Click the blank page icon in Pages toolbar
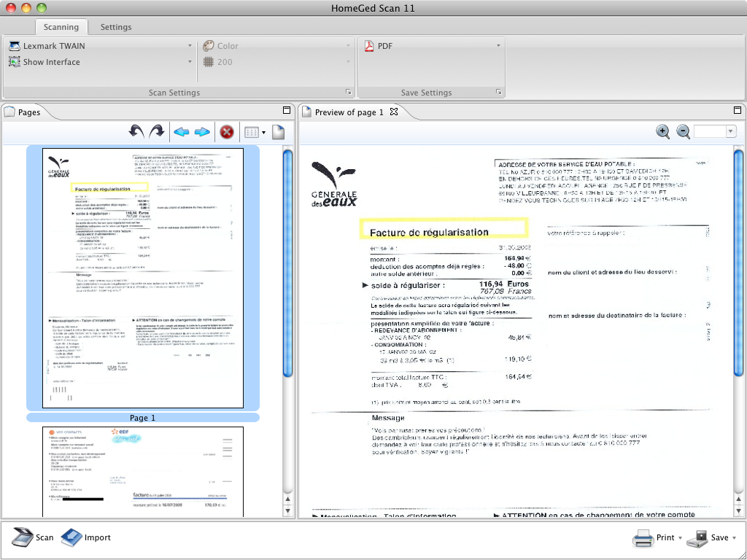 pos(278,132)
